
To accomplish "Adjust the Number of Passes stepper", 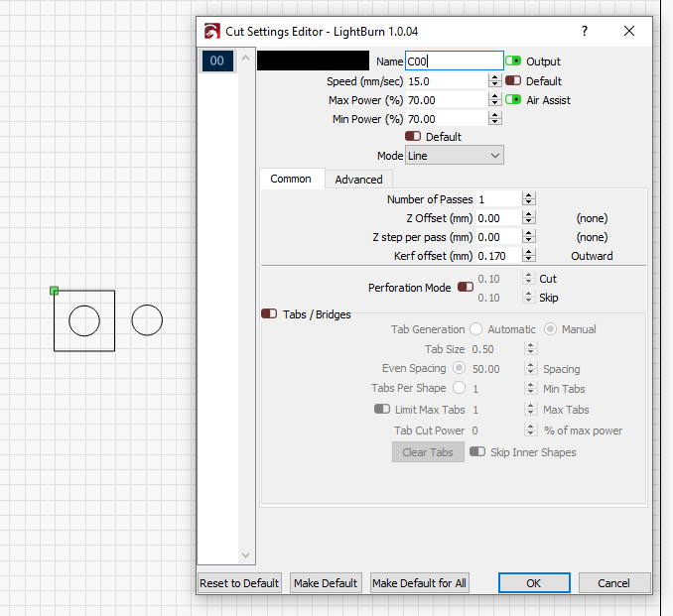I will (x=529, y=199).
